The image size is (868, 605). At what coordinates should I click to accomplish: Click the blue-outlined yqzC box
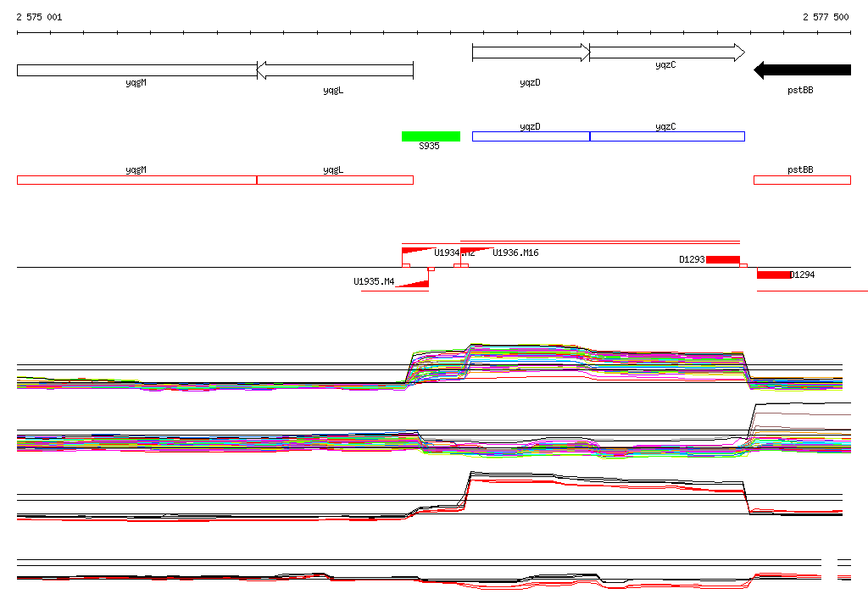pyautogui.click(x=667, y=136)
